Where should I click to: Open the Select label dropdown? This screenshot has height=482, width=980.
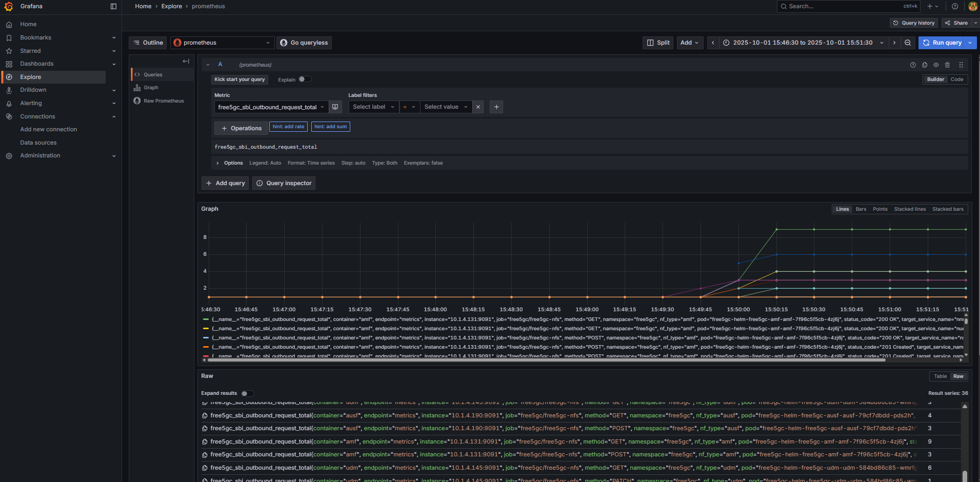(373, 107)
